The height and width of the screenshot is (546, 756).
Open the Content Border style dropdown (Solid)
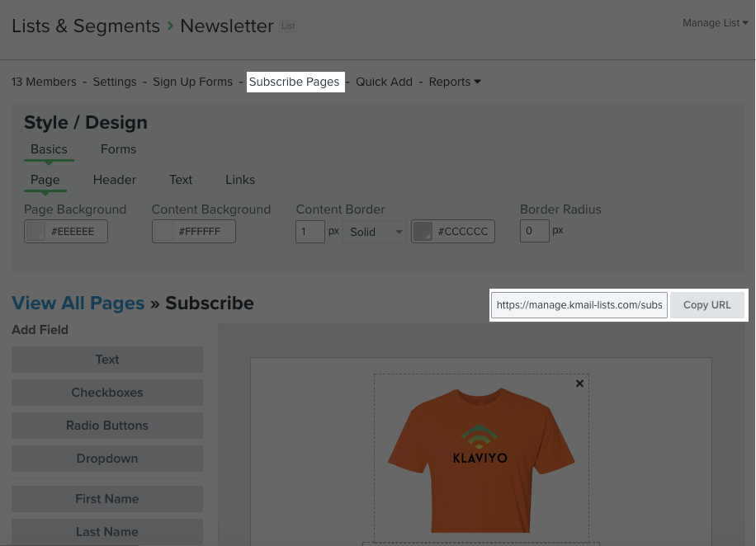pos(375,232)
